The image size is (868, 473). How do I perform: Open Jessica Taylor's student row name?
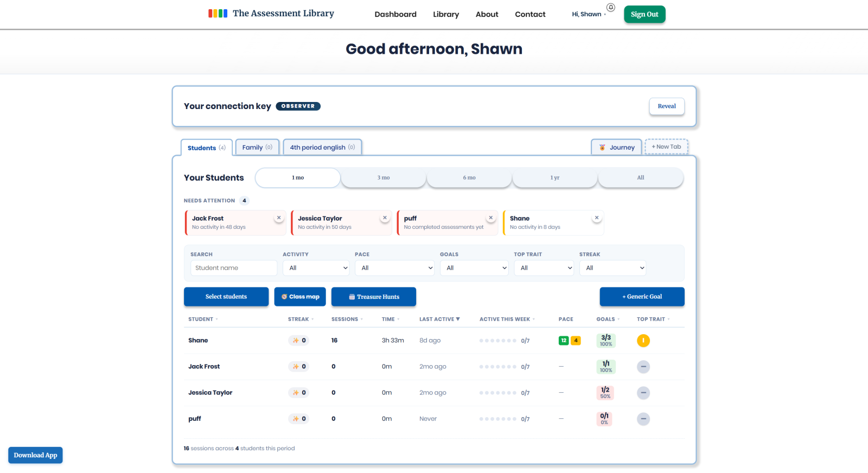210,393
